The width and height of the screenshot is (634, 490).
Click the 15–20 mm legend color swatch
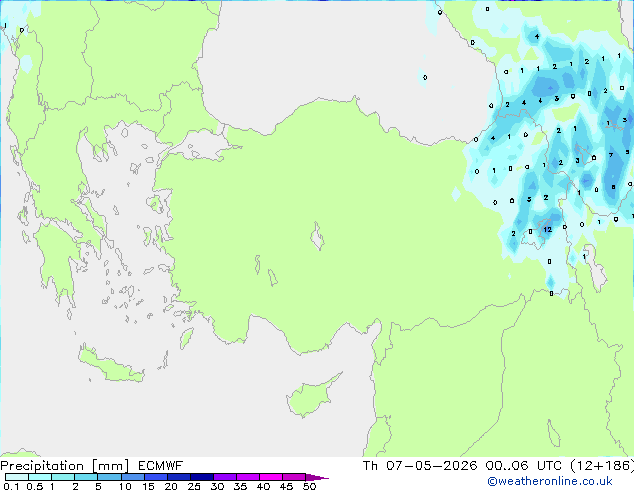[x=156, y=477]
